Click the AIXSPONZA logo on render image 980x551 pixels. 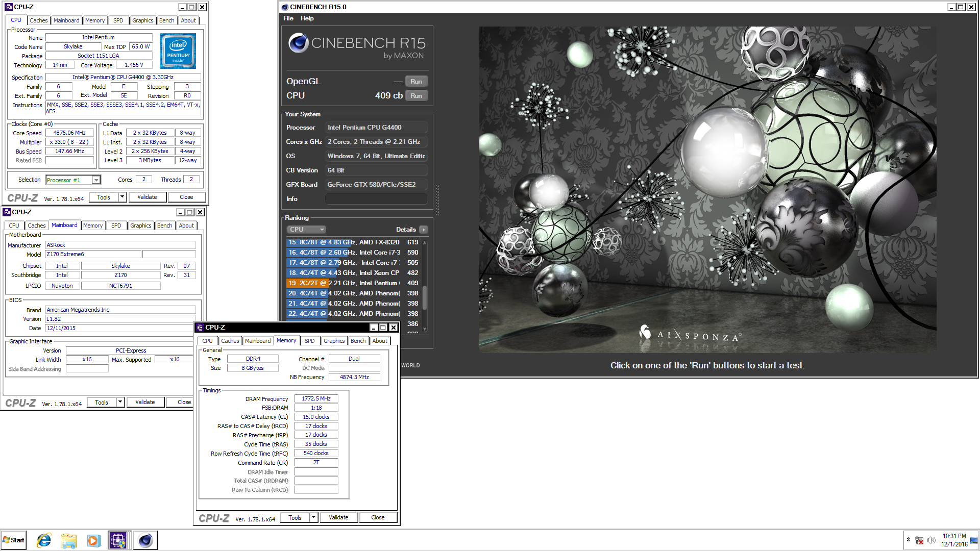(690, 334)
